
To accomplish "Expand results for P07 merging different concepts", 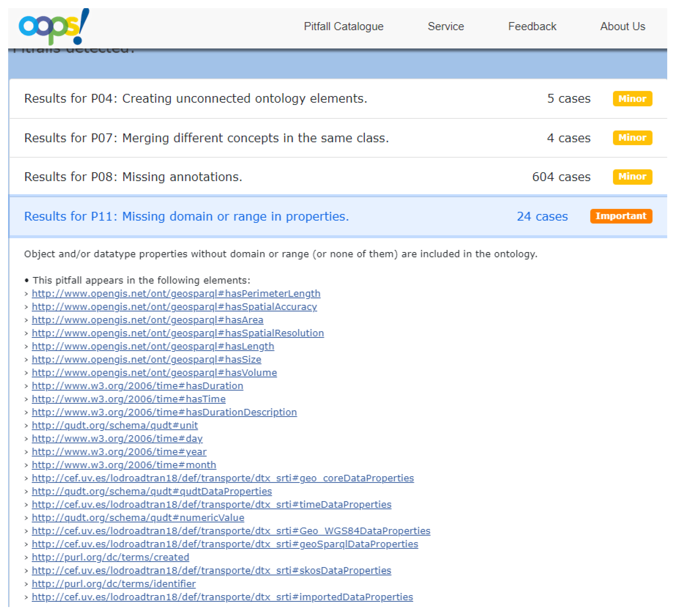I will pyautogui.click(x=207, y=138).
